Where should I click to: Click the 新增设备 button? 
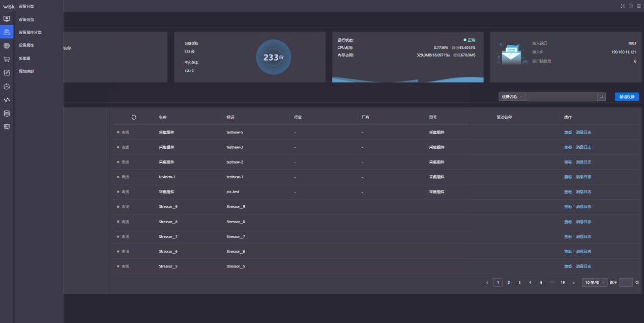(x=627, y=97)
